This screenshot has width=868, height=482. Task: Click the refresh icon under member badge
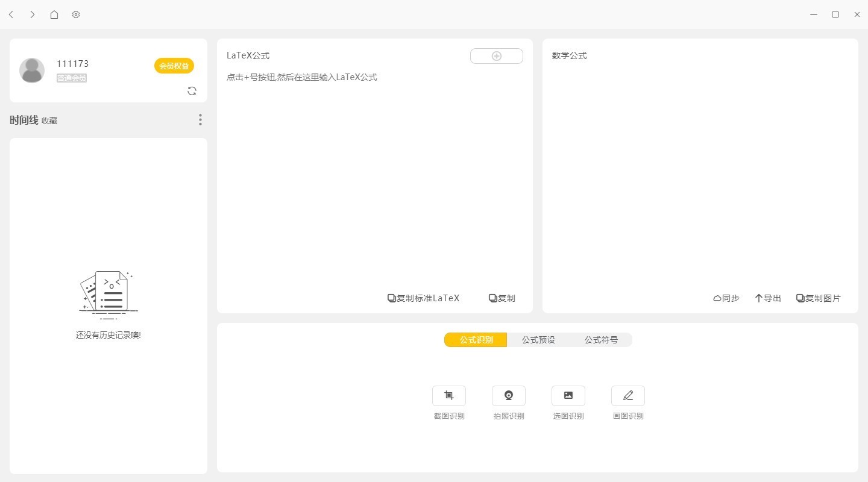[192, 91]
